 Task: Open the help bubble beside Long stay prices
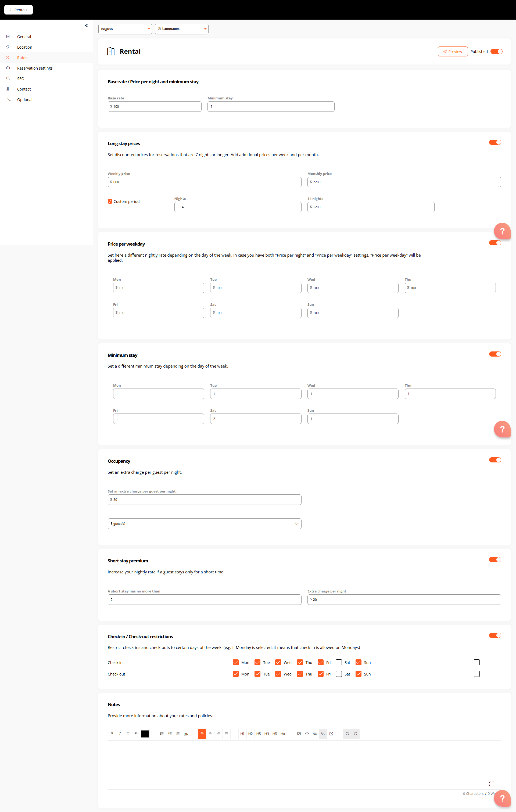point(502,231)
